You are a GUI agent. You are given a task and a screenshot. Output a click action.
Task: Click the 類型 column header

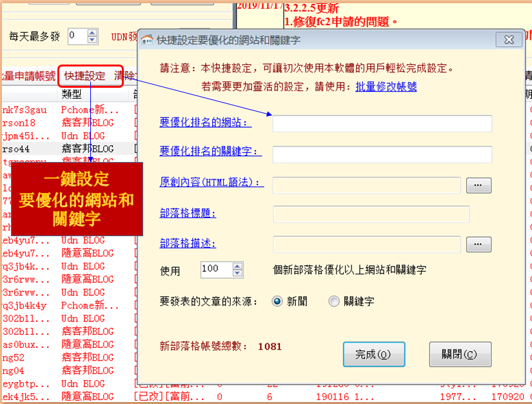[x=72, y=94]
